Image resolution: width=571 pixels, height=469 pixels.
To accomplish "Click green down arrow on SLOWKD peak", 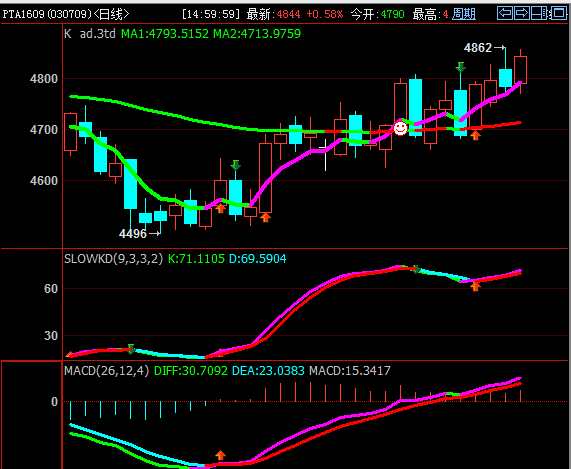I will click(x=416, y=269).
